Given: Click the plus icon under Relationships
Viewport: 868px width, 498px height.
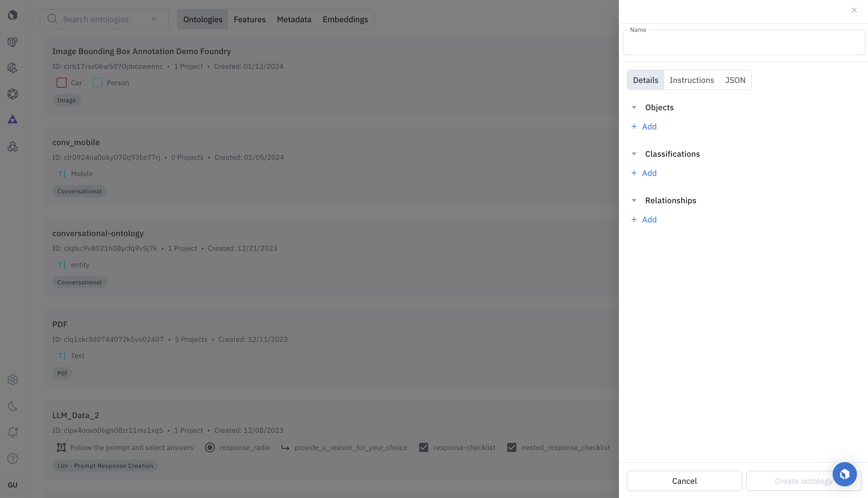Looking at the screenshot, I should [634, 220].
